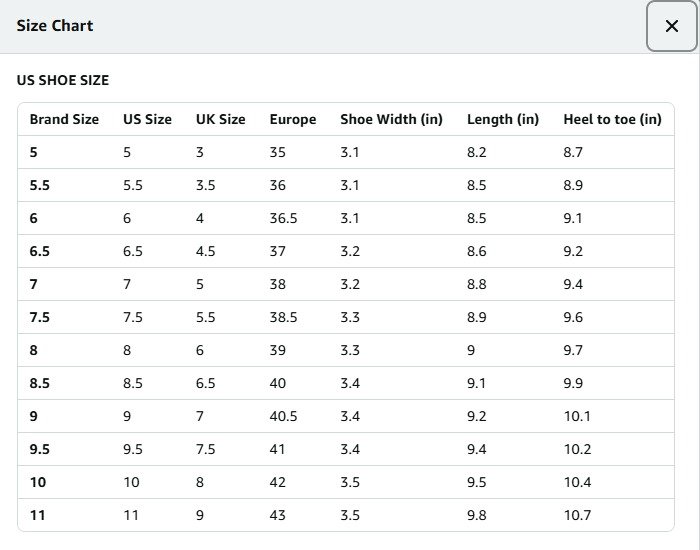Select the bold Brand Size 11 row label
The width and height of the screenshot is (700, 550).
point(38,515)
